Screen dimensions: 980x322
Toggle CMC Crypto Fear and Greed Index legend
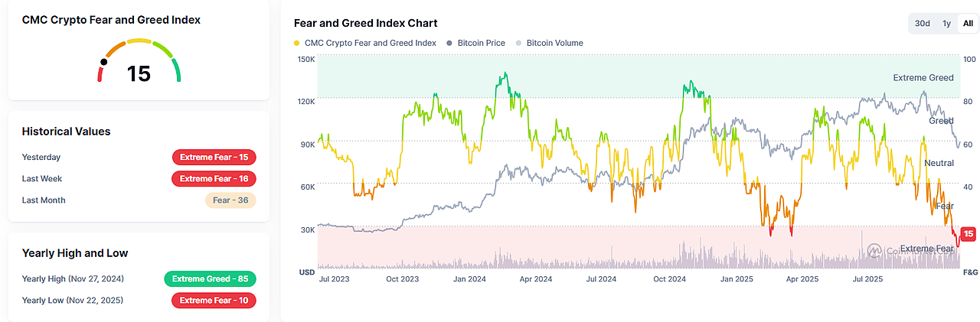pos(370,43)
